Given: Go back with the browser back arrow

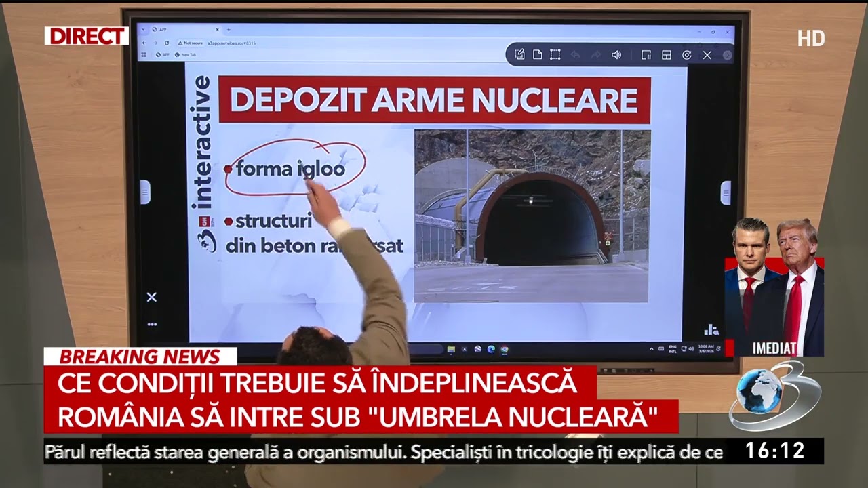Looking at the screenshot, I should click(144, 43).
